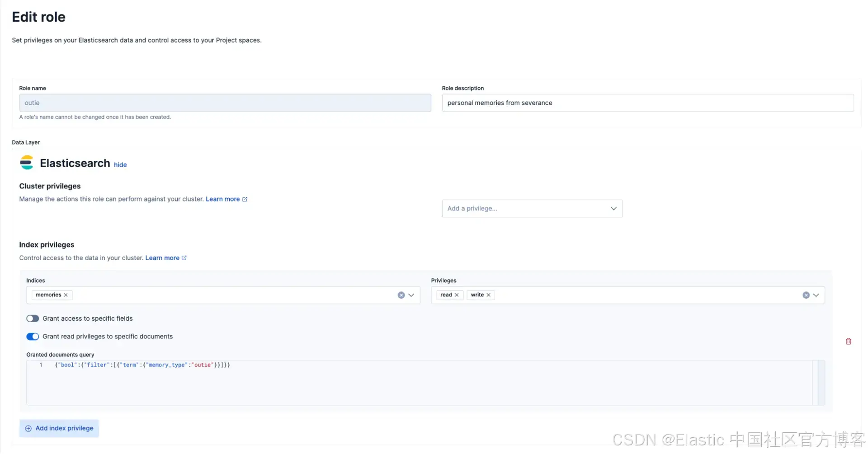This screenshot has width=868, height=454.
Task: Click the disabled Role name field
Action: tap(225, 103)
